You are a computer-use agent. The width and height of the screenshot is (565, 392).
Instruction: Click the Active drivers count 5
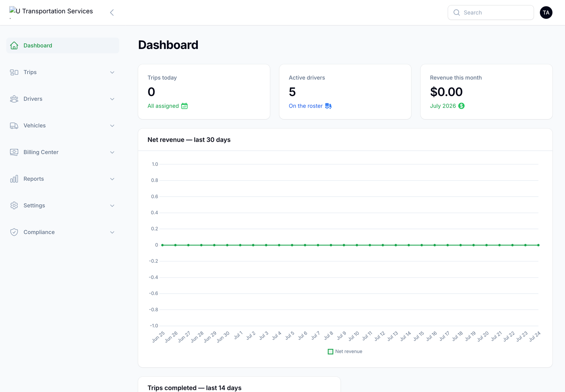[x=292, y=92]
